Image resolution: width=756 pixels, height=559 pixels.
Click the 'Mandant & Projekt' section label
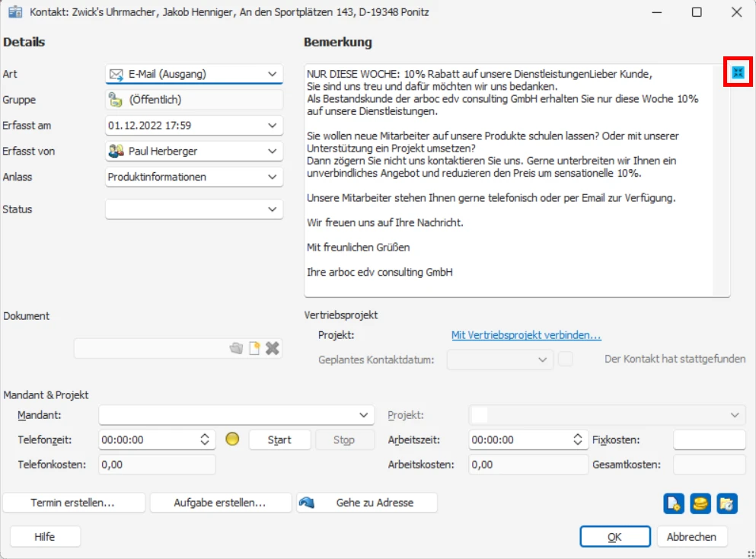pos(46,395)
